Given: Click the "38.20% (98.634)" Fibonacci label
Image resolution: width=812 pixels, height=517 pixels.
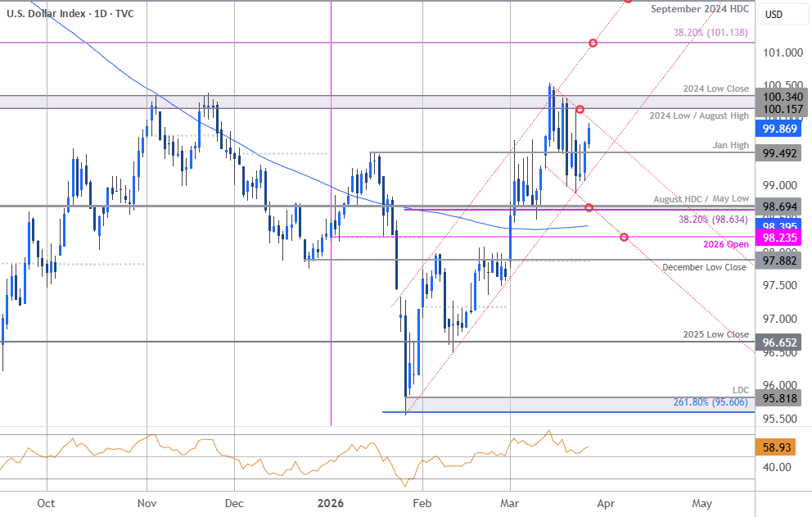Looking at the screenshot, I should coord(713,220).
